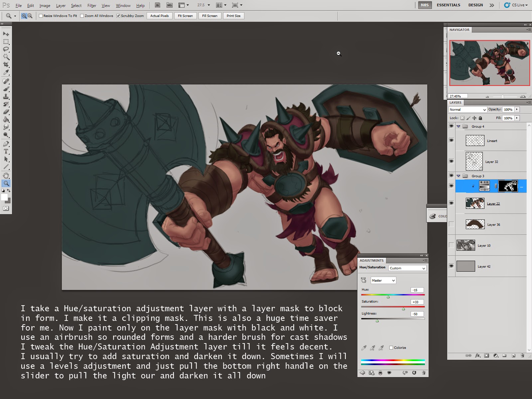Open the Filter menu
The height and width of the screenshot is (399, 532).
pos(92,6)
